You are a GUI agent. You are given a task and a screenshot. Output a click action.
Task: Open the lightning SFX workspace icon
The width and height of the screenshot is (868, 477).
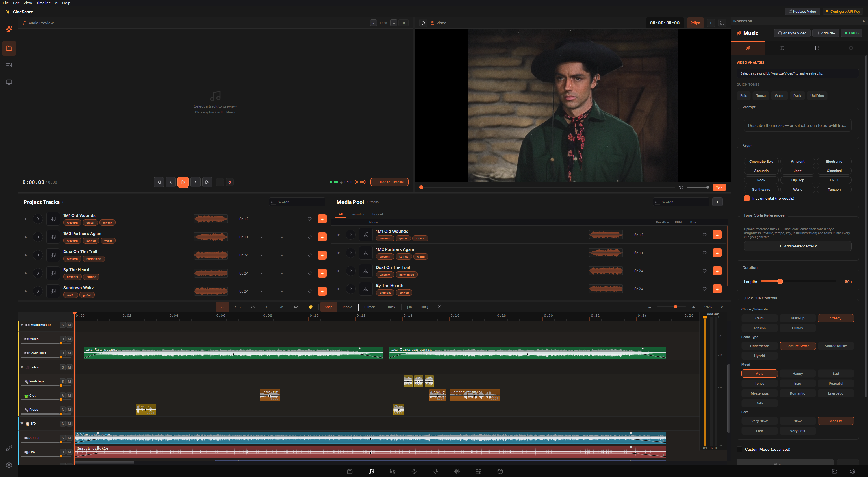click(x=414, y=471)
